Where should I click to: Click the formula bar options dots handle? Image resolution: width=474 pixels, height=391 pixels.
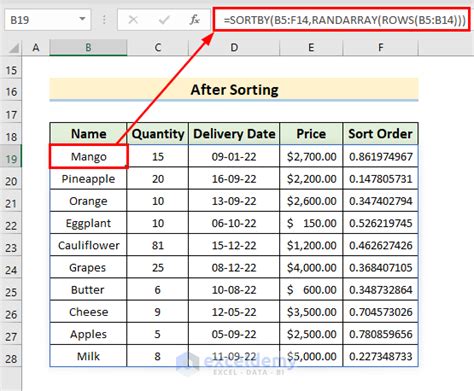click(104, 20)
